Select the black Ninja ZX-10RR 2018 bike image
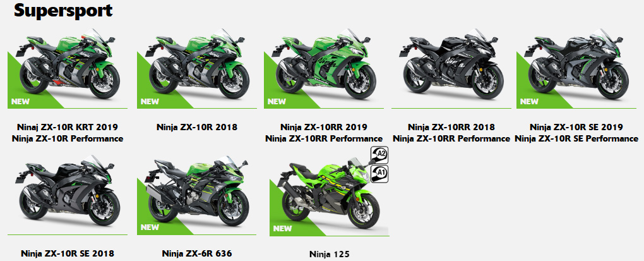The width and height of the screenshot is (644, 261). click(x=451, y=68)
